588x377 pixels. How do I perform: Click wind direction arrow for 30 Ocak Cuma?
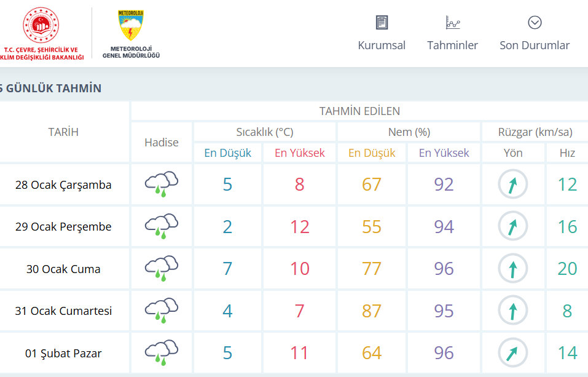pyautogui.click(x=512, y=269)
